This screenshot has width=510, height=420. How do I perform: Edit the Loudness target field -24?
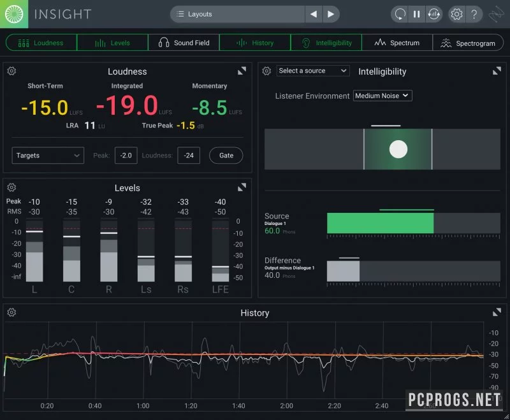(189, 156)
